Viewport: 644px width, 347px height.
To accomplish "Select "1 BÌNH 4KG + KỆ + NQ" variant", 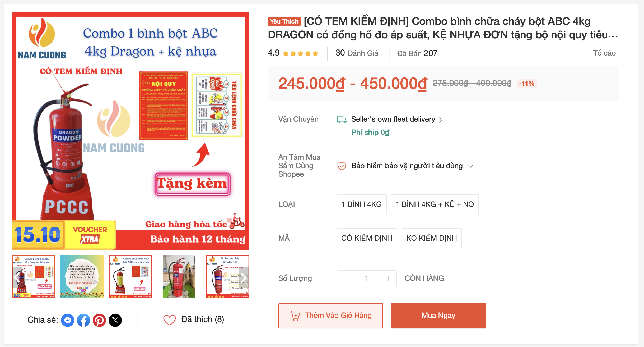I will point(435,204).
